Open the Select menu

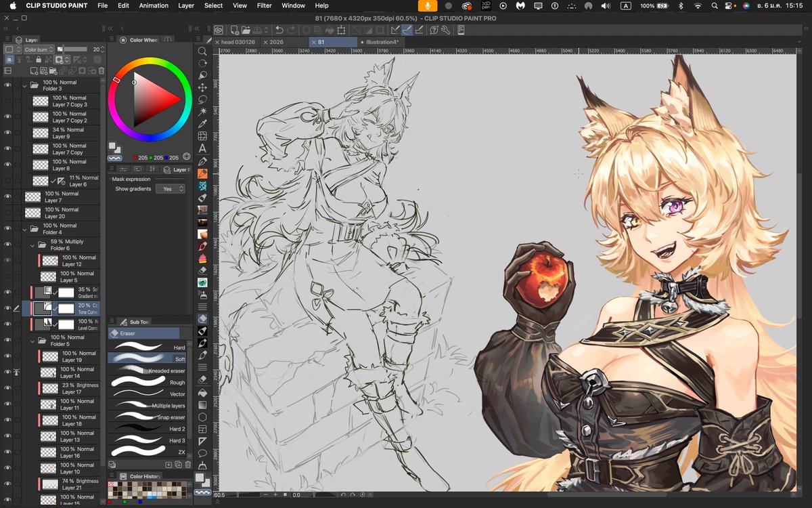(x=214, y=5)
